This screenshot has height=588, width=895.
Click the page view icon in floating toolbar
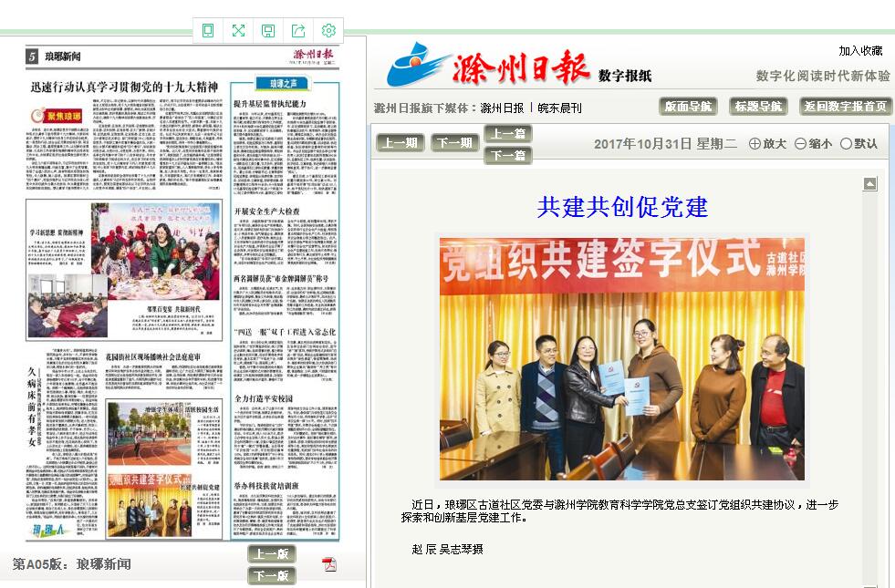point(208,30)
